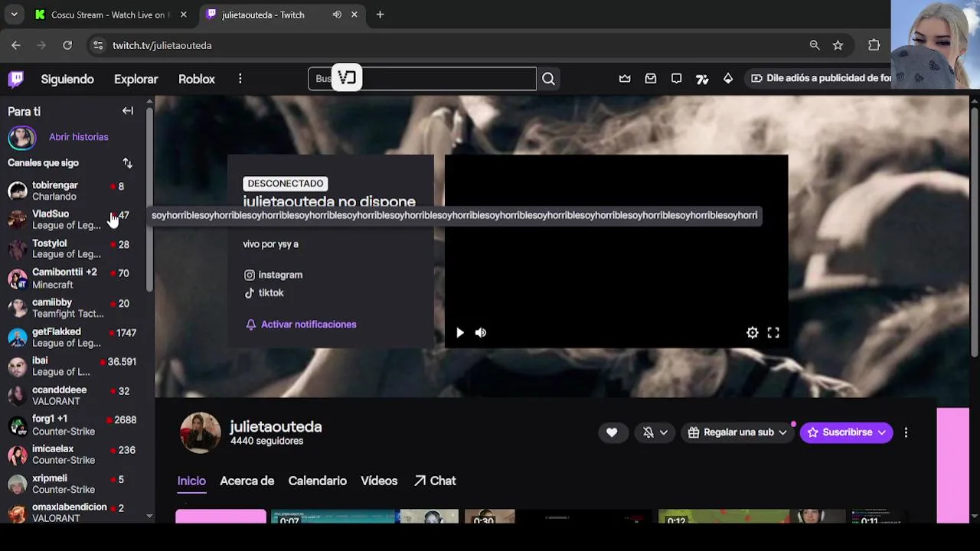Image resolution: width=980 pixels, height=551 pixels.
Task: Open the inbox notifications icon
Action: click(x=651, y=78)
